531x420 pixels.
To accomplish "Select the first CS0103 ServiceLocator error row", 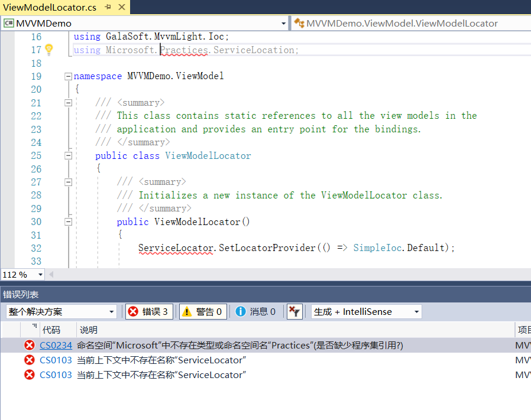I will point(265,360).
